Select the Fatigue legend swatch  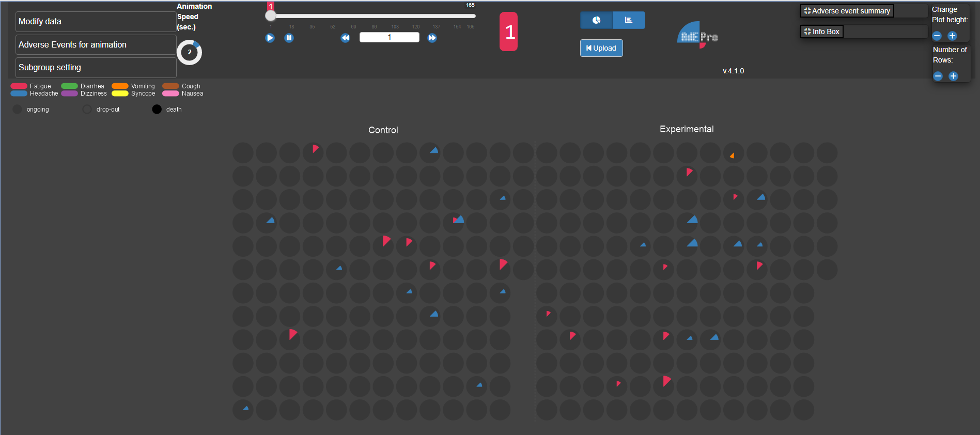pyautogui.click(x=19, y=86)
